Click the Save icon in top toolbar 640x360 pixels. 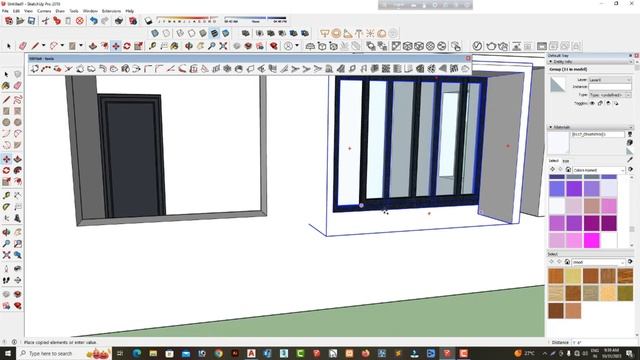point(31,21)
